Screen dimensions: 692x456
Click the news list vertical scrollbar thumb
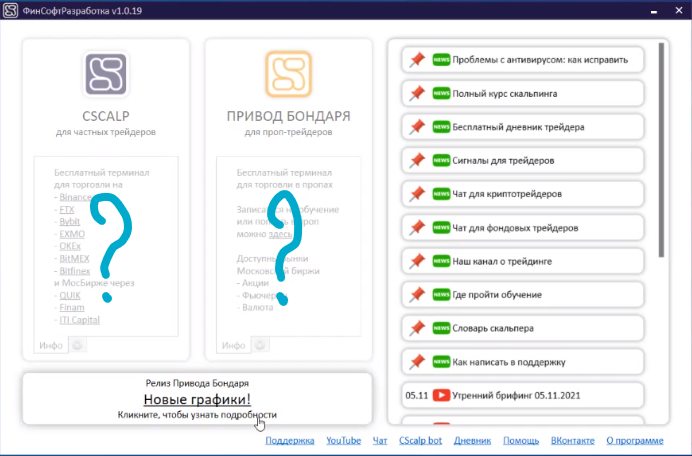[661, 150]
